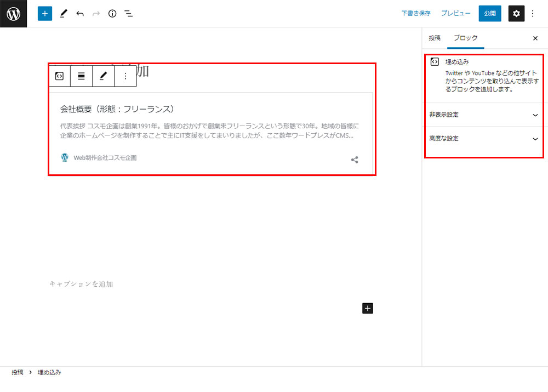Click the 下書き保存 link
Viewport: 548px width, 392px height.
pos(416,14)
